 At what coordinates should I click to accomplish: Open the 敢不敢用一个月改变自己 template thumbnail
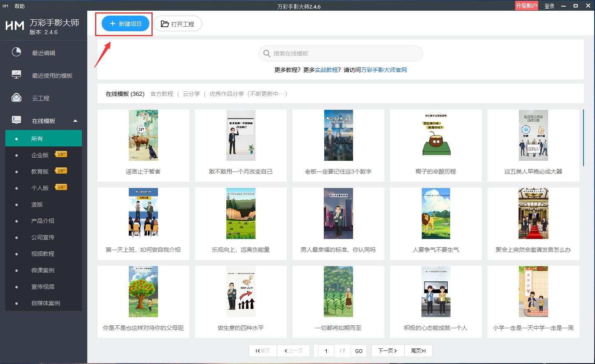[241, 135]
